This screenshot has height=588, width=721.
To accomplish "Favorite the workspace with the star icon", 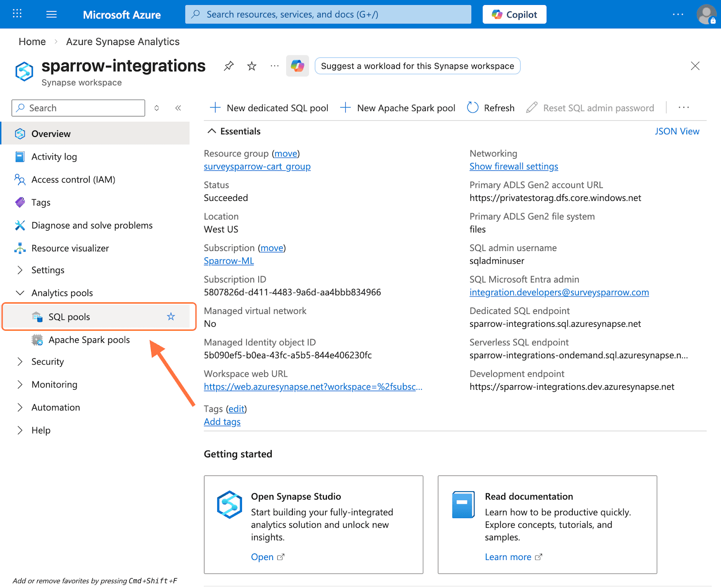I will pyautogui.click(x=252, y=66).
